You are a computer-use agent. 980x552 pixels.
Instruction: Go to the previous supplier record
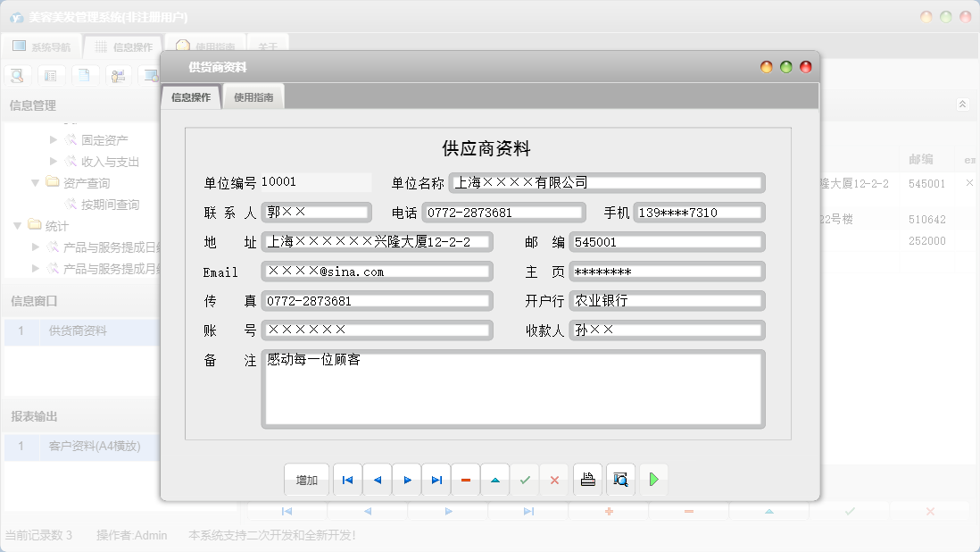click(x=377, y=481)
